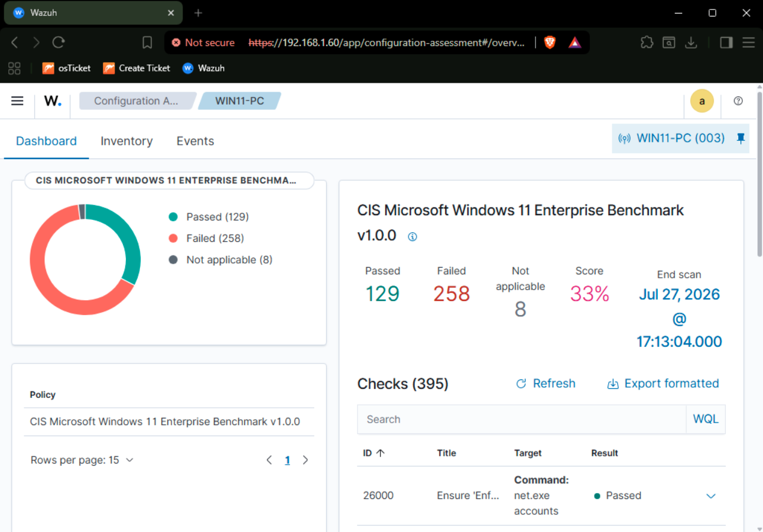Screen dimensions: 763x532
Task: Go to next policy table page
Action: pos(306,460)
